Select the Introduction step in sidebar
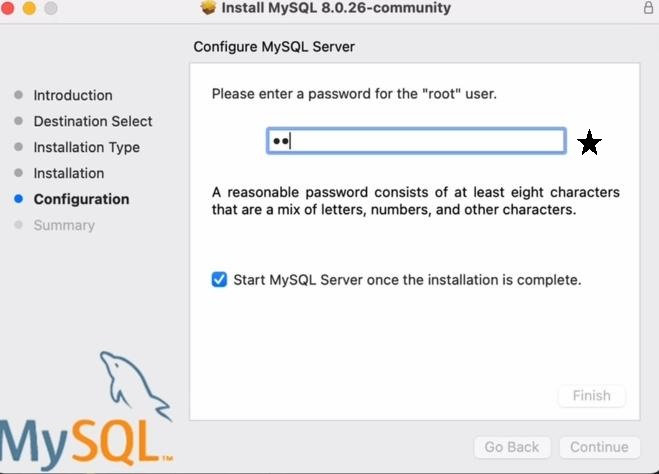Screen dimensions: 659x474 pyautogui.click(x=73, y=95)
